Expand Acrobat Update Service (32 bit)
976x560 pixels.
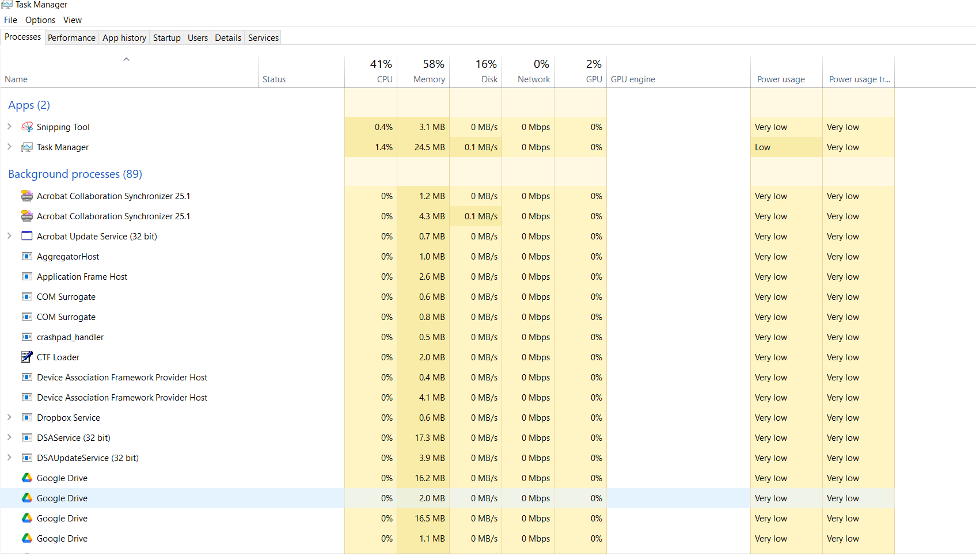(x=9, y=236)
